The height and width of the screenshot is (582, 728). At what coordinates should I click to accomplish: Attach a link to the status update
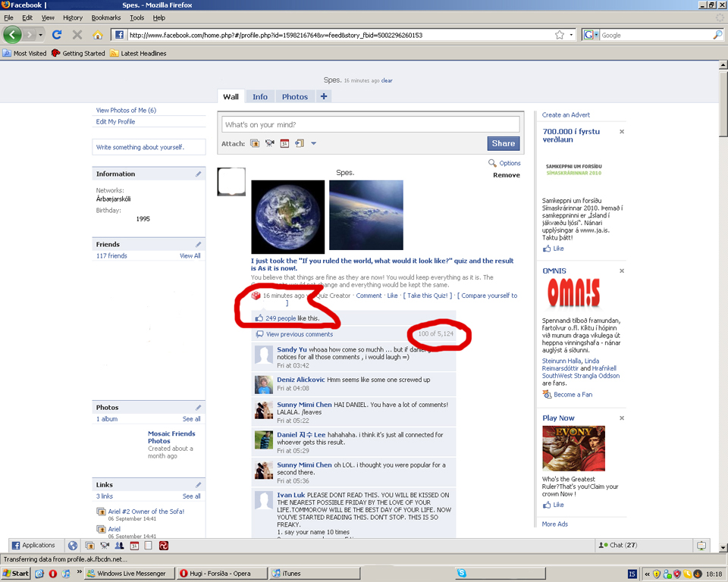(x=300, y=143)
